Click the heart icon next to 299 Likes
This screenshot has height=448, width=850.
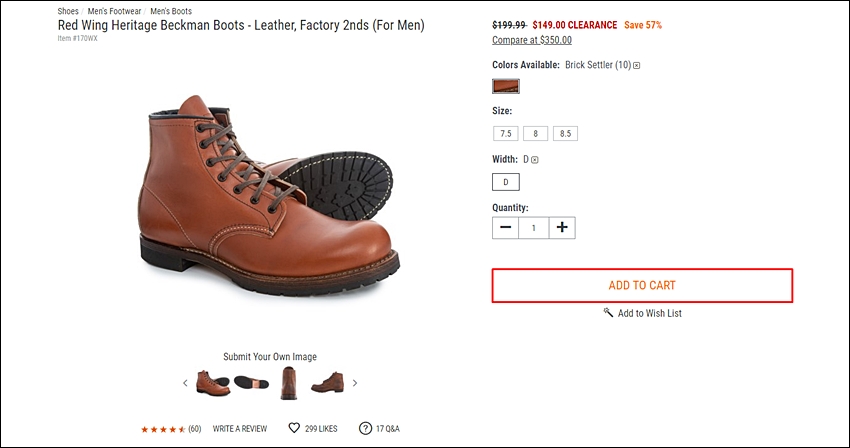tap(294, 428)
